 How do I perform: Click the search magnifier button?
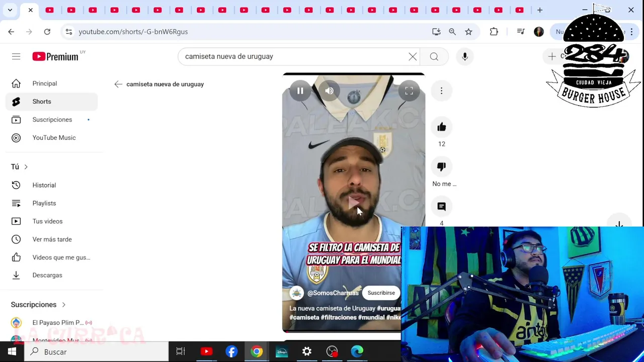pyautogui.click(x=434, y=56)
